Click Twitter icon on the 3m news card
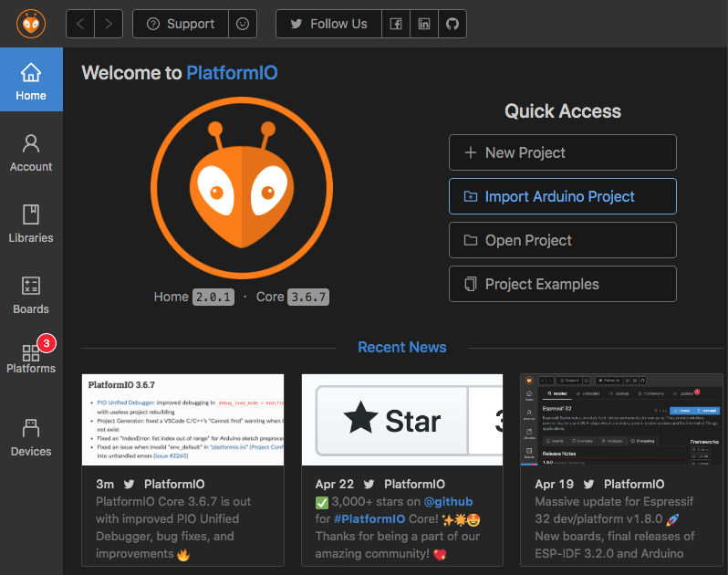 coord(129,485)
